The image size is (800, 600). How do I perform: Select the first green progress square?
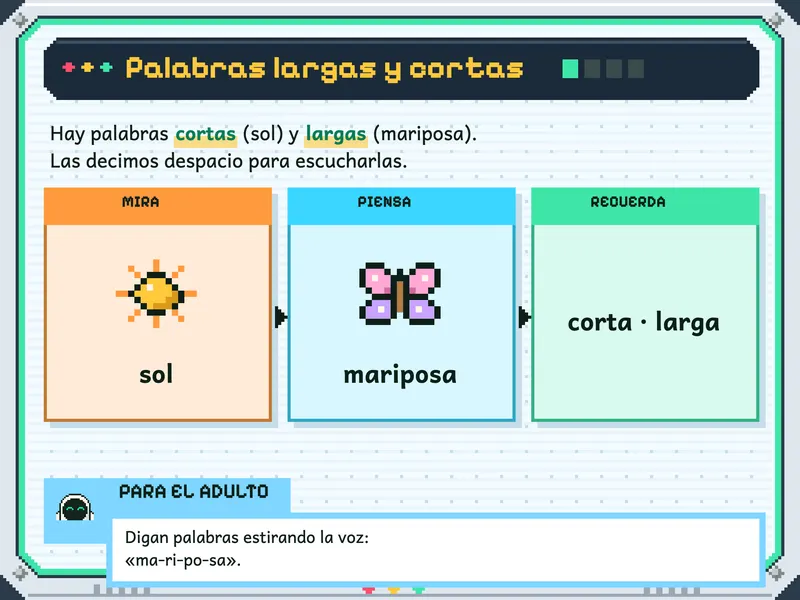[x=570, y=68]
